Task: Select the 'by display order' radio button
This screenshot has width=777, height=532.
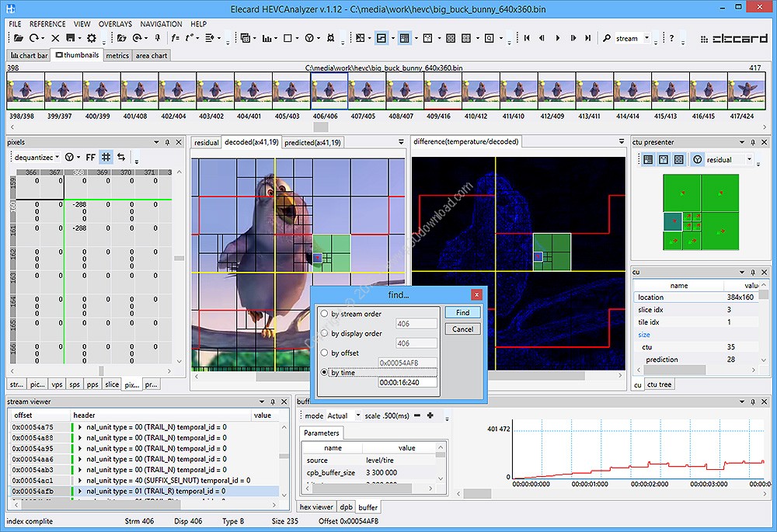Action: click(324, 333)
